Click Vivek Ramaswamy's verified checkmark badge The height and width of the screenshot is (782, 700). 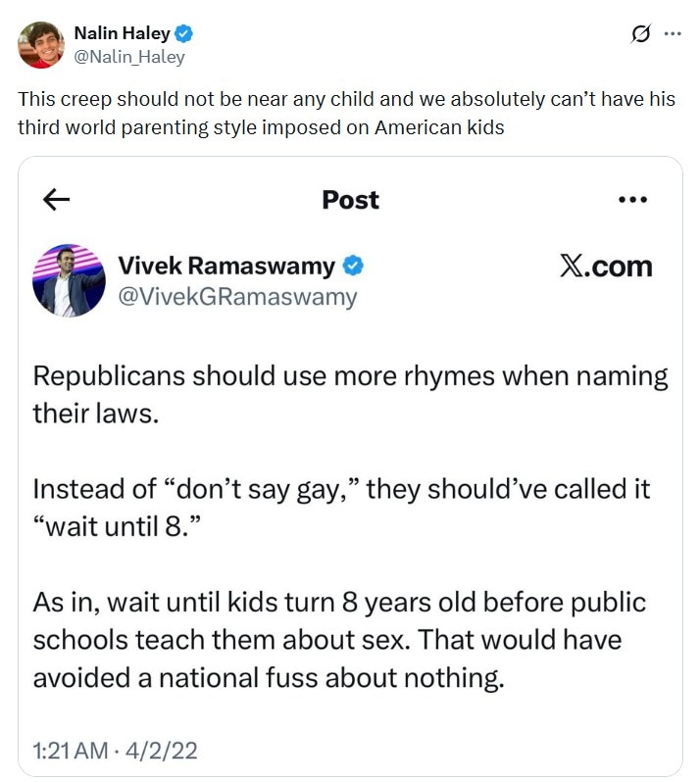click(x=354, y=266)
